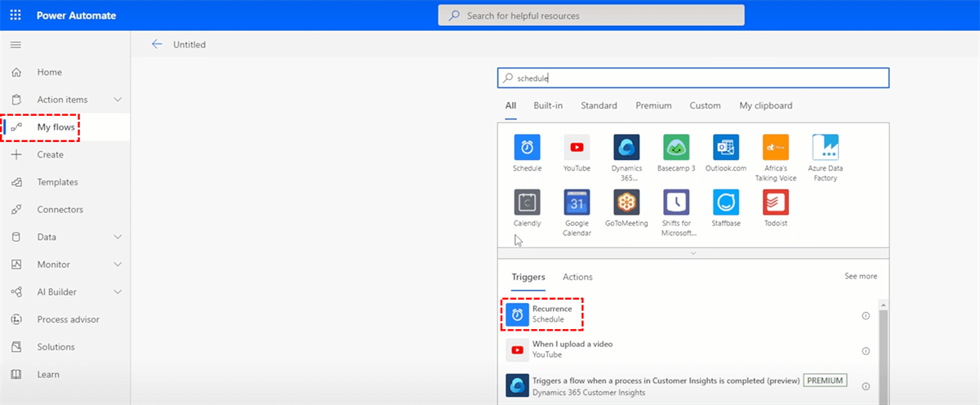The width and height of the screenshot is (980, 405).
Task: Switch to the Custom tab
Action: [705, 105]
